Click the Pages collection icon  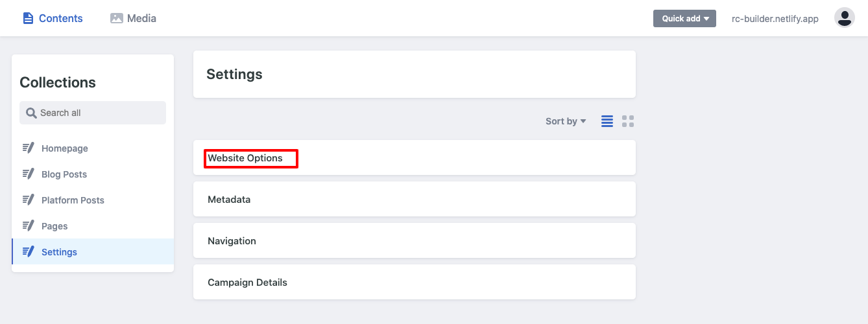(x=28, y=226)
